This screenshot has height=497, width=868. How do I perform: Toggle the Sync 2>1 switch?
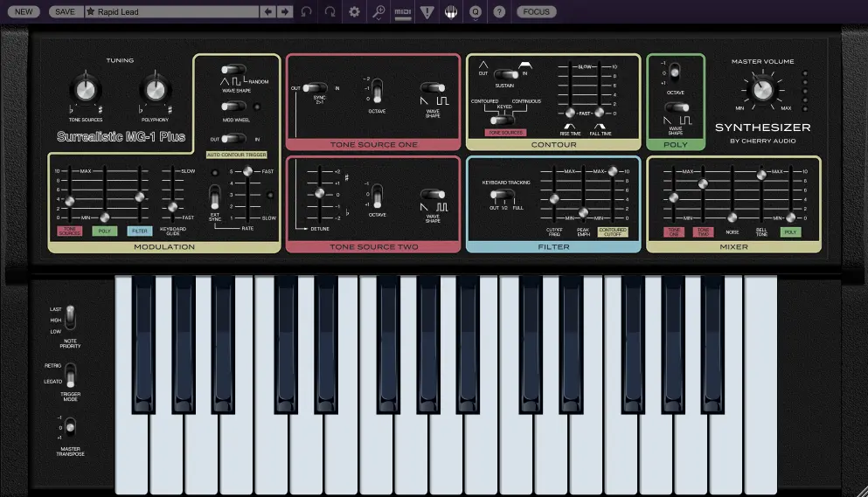(x=315, y=87)
